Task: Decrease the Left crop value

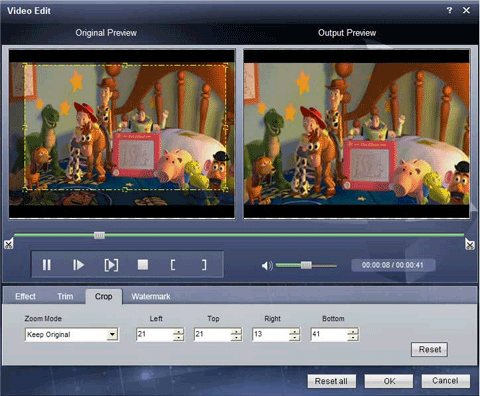Action: point(179,337)
